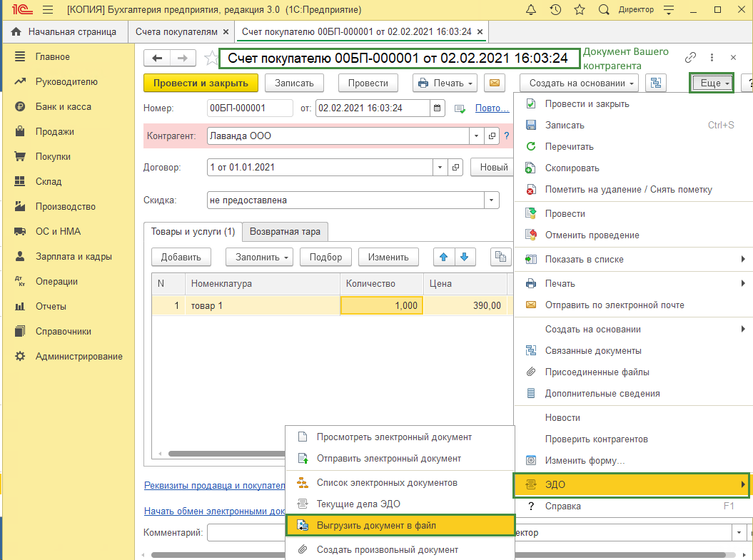The image size is (753, 560).
Task: Click Провести toolbar button
Action: (x=368, y=83)
